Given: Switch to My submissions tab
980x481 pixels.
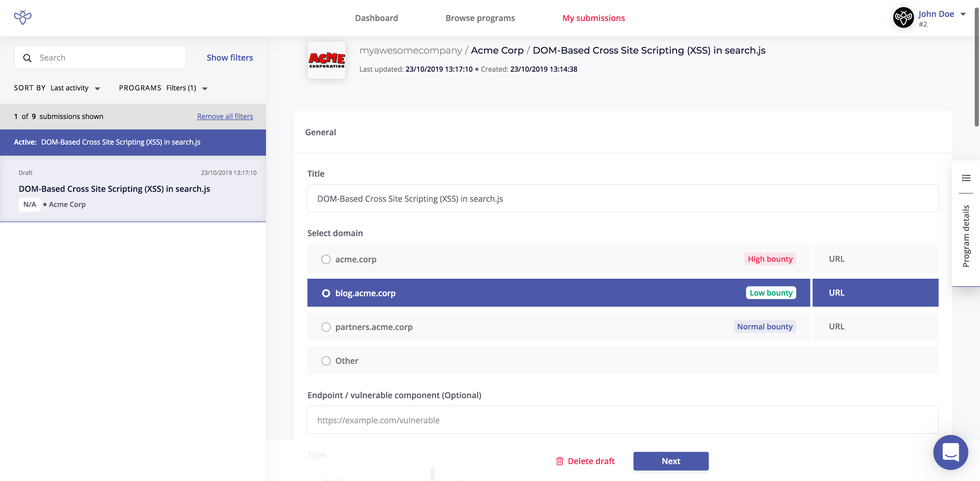Looking at the screenshot, I should pyautogui.click(x=594, y=18).
